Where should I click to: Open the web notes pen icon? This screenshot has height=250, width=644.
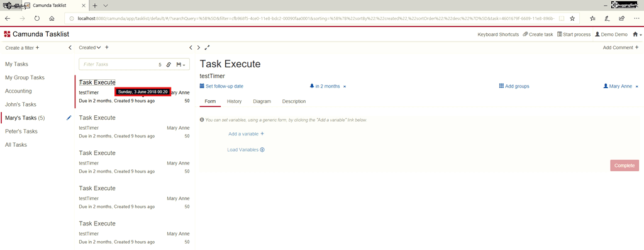[607, 18]
